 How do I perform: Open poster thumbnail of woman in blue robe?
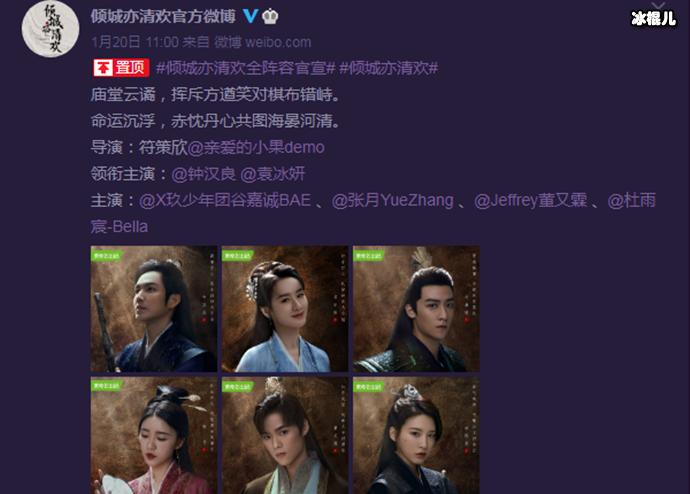point(285,309)
